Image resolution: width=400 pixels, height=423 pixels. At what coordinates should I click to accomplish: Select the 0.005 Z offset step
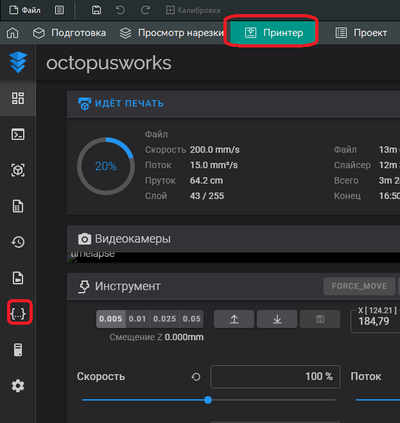[x=111, y=319]
